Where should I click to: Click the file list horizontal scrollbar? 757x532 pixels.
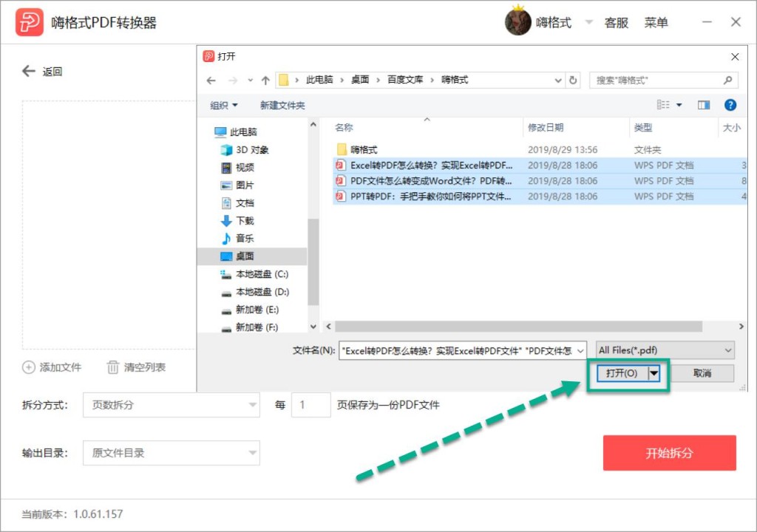pyautogui.click(x=518, y=327)
